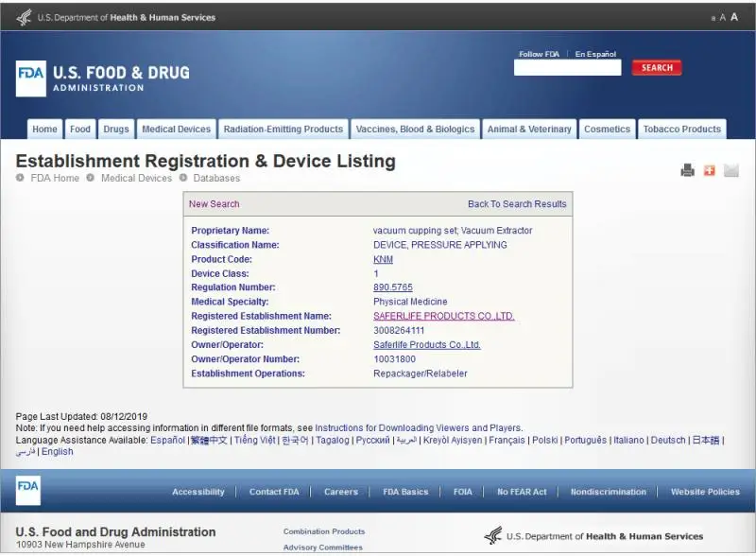Screen dimensions: 756x556
Task: Open Combination Products footer link
Action: [324, 531]
